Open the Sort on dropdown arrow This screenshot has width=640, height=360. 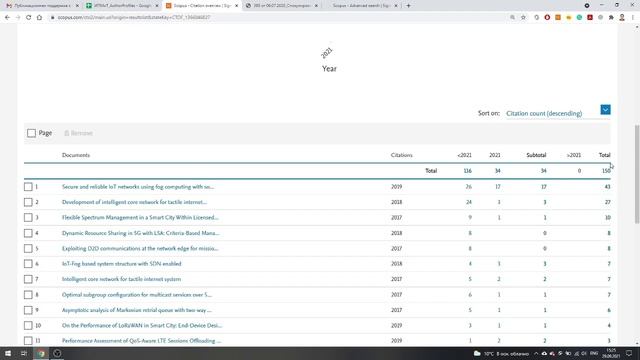tap(605, 110)
